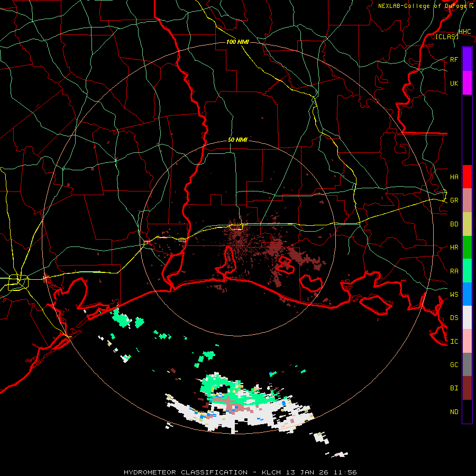Click the RF legend label
476x476 pixels.
(x=454, y=59)
